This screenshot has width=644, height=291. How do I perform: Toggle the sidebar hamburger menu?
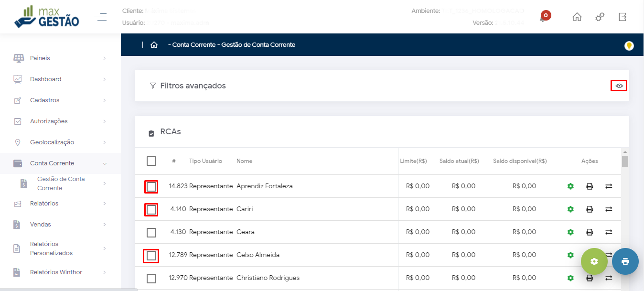coord(100,18)
